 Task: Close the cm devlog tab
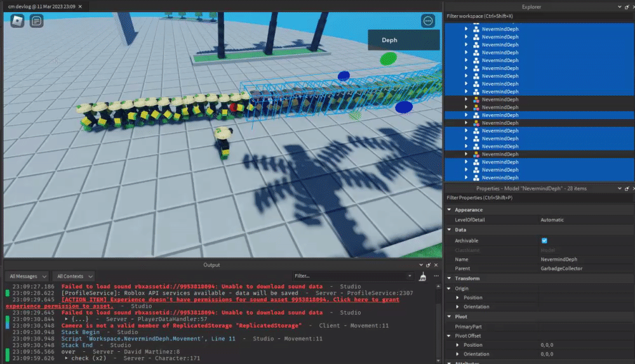pos(80,6)
